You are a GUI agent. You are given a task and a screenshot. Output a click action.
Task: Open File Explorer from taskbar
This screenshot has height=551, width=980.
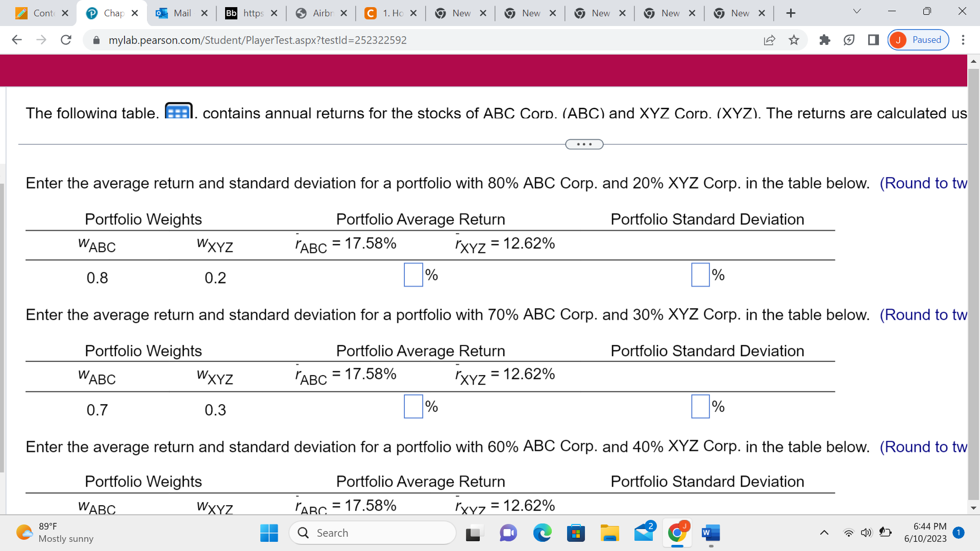pos(609,533)
